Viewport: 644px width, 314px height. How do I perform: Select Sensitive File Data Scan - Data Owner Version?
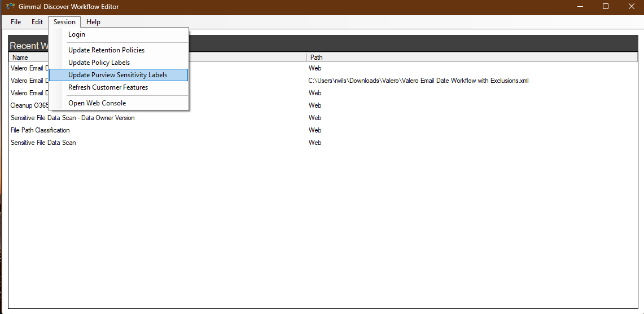click(x=72, y=118)
